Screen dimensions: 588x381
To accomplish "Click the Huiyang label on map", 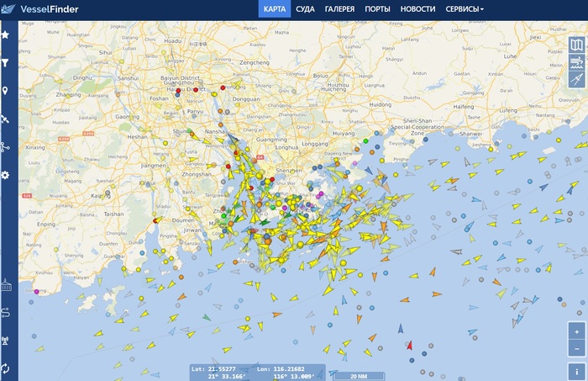I will [x=344, y=134].
